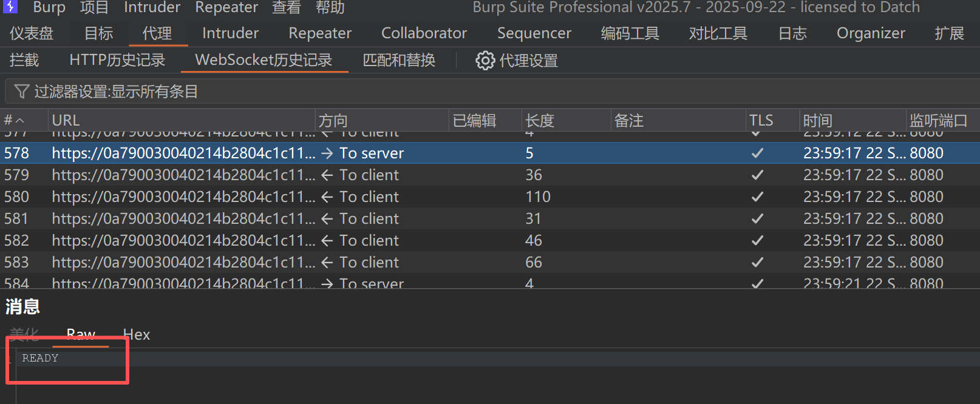980x404 pixels.
Task: Switch to the 拦截 sub-tab
Action: [x=24, y=61]
